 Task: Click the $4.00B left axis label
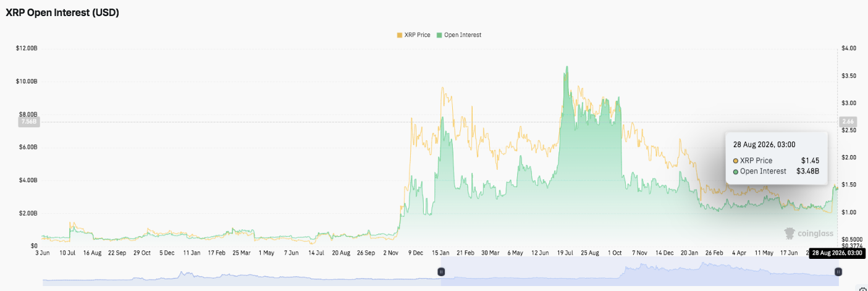pyautogui.click(x=28, y=180)
